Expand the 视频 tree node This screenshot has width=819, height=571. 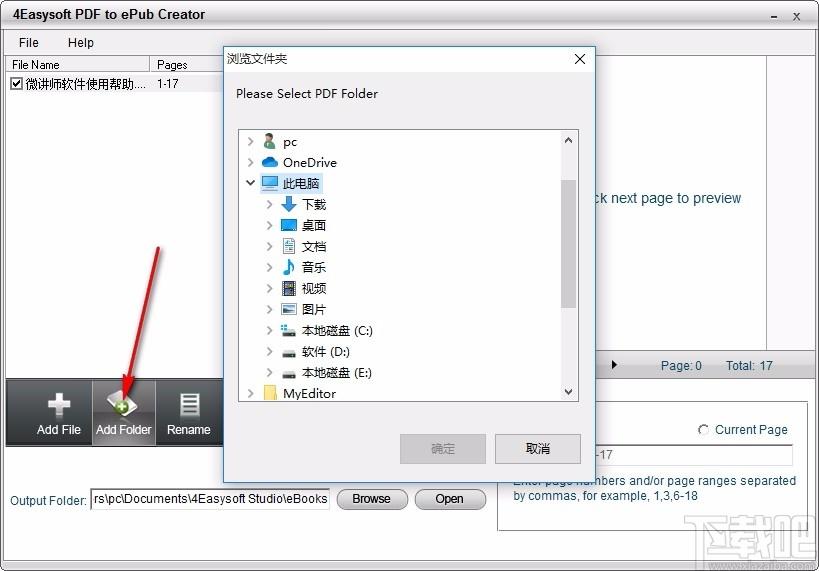tap(270, 288)
